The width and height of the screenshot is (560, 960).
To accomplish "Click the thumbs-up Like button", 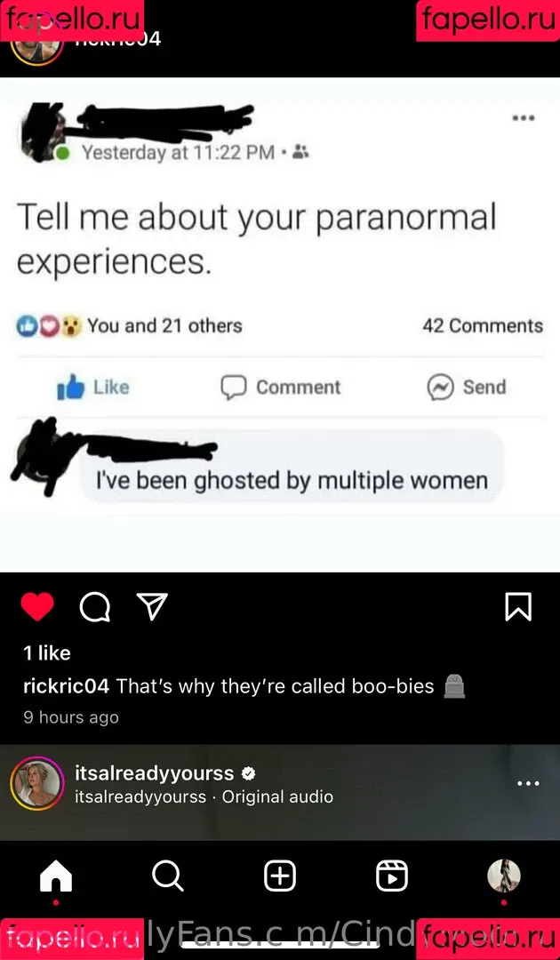I will click(93, 387).
